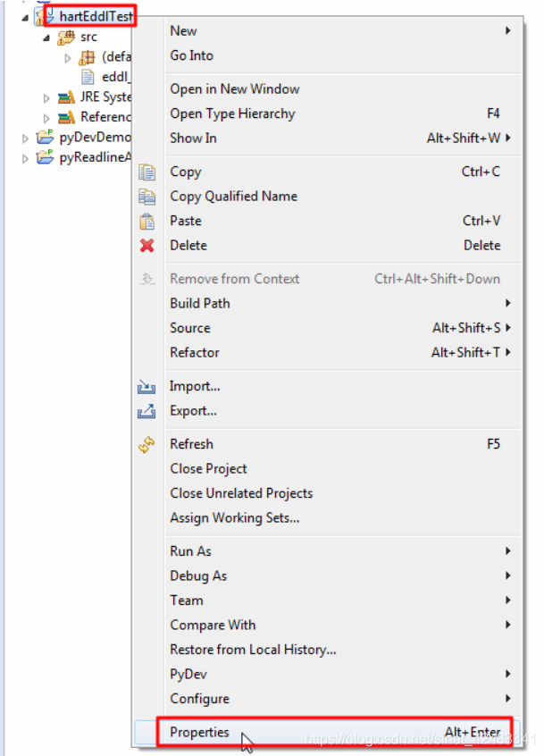The image size is (544, 756).
Task: Open the Configure submenu
Action: point(343,699)
